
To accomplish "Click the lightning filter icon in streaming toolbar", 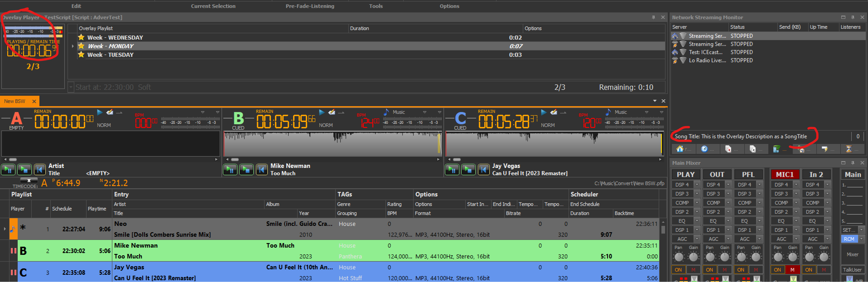I will [x=824, y=149].
